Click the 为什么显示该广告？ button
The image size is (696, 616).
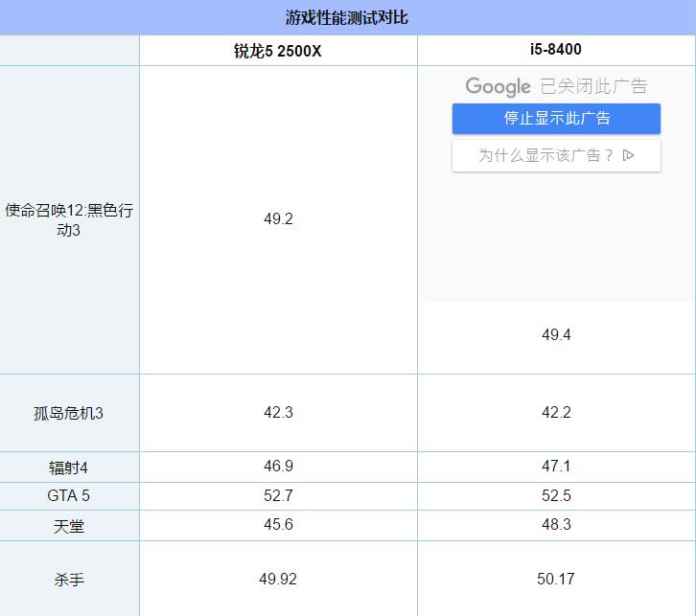[x=545, y=155]
